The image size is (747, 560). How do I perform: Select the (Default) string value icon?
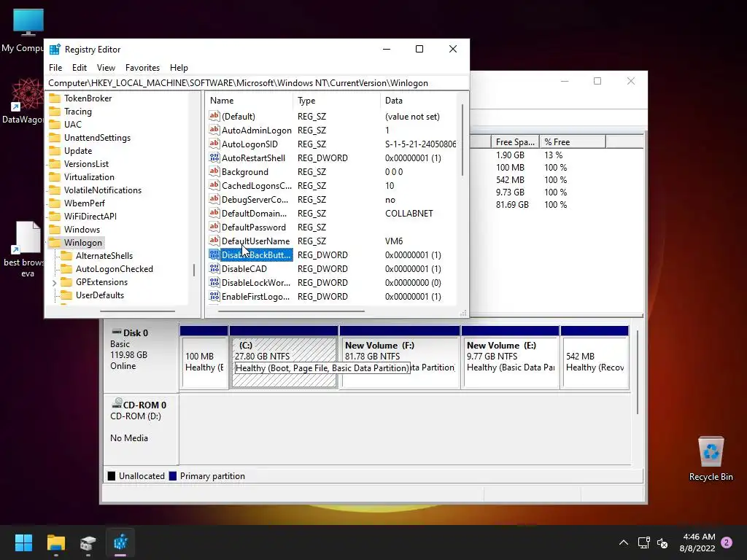pyautogui.click(x=214, y=116)
